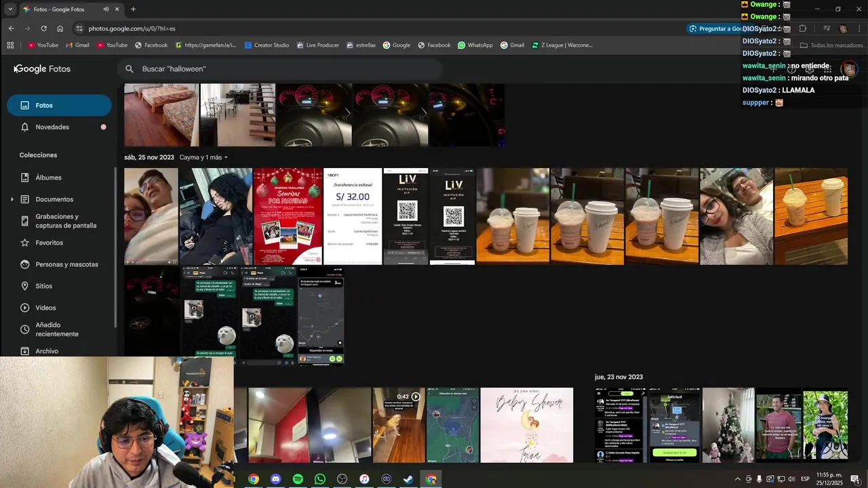The width and height of the screenshot is (868, 488).
Task: Select the date header jue, 23 nov 2023
Action: coord(618,377)
